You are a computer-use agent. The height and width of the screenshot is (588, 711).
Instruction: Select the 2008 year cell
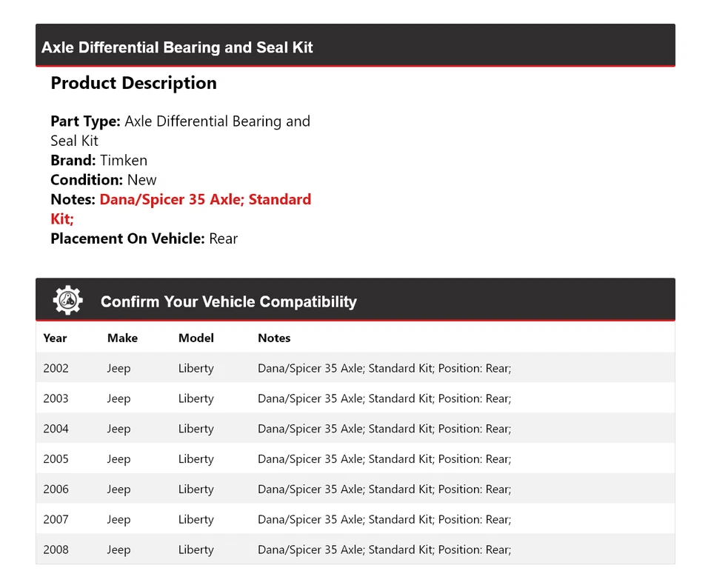pos(56,550)
